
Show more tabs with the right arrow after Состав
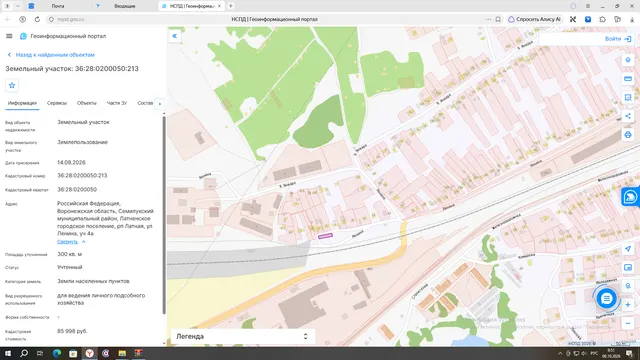coord(160,104)
